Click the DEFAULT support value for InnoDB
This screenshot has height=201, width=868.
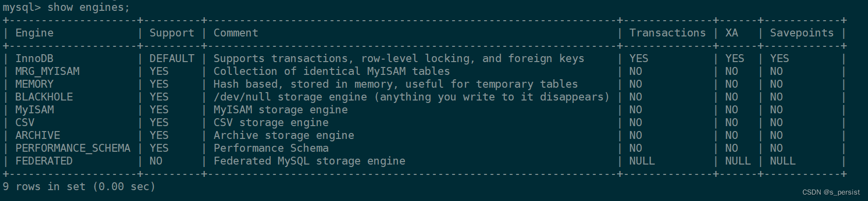[172, 59]
